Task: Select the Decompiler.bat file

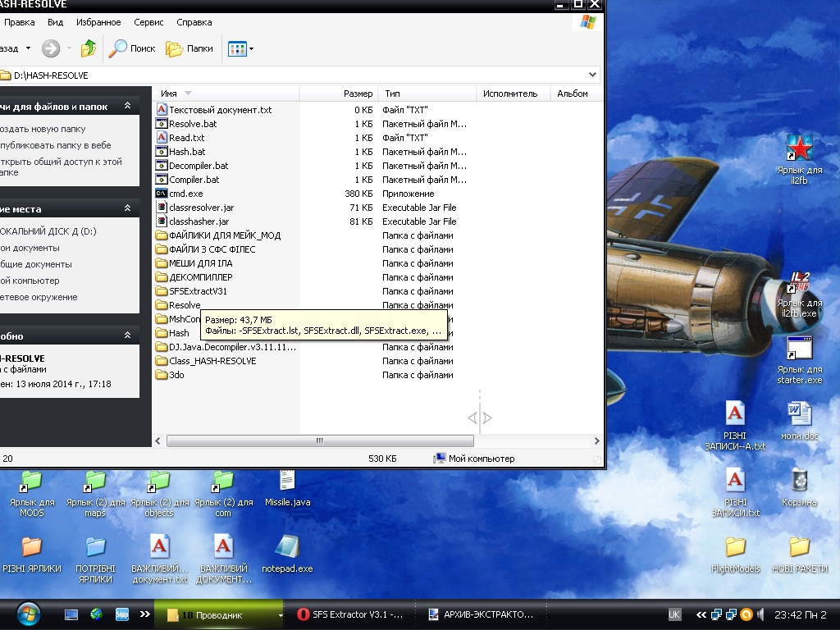Action: (199, 166)
